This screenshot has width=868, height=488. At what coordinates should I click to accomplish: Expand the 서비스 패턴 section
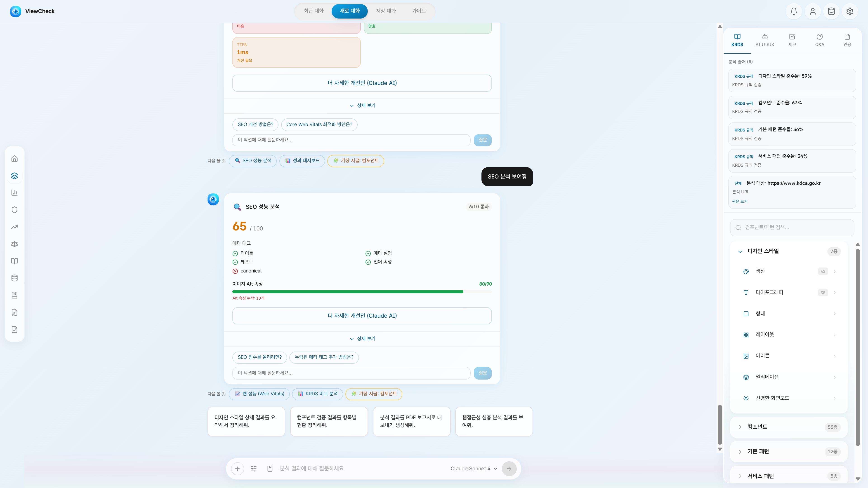coord(788,476)
